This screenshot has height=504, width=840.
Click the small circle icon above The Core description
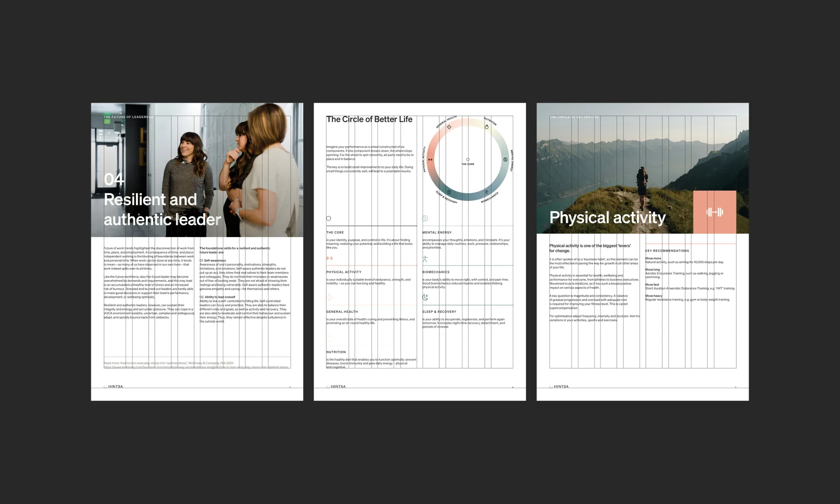point(329,218)
